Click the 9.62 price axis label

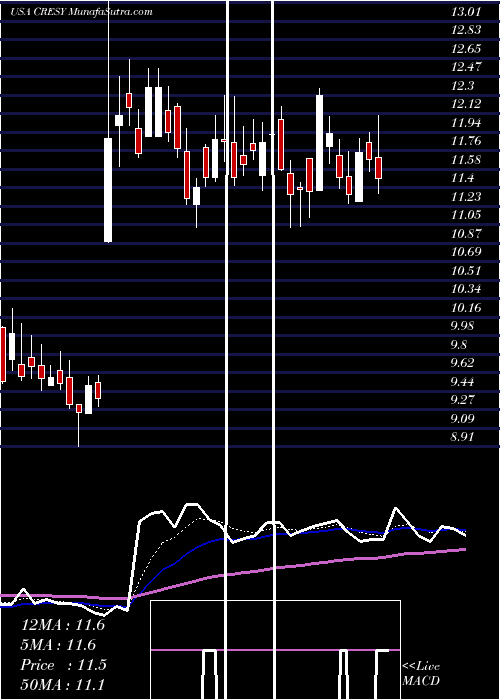pos(463,363)
